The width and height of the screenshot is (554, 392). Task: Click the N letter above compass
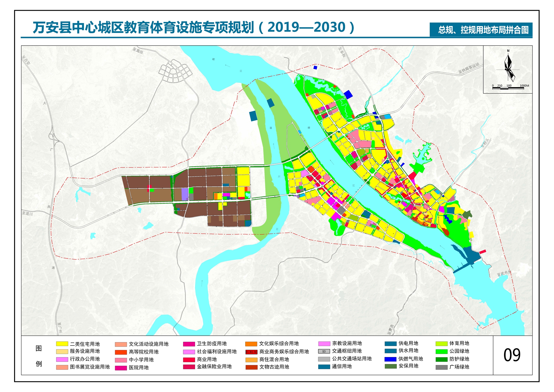508,51
